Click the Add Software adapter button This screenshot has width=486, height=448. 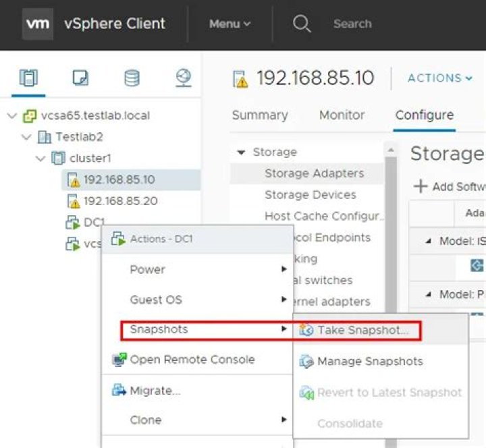[450, 187]
